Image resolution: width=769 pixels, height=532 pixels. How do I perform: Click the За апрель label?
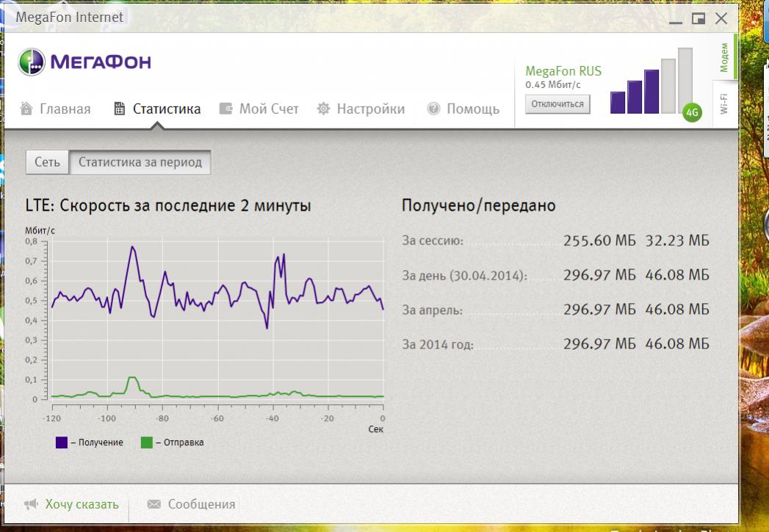click(432, 310)
